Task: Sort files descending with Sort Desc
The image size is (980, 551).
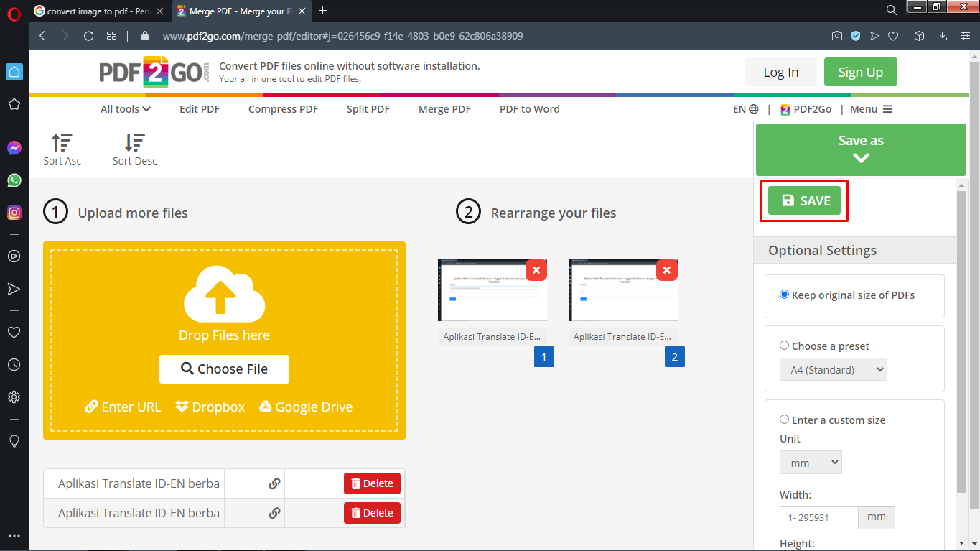Action: click(135, 149)
